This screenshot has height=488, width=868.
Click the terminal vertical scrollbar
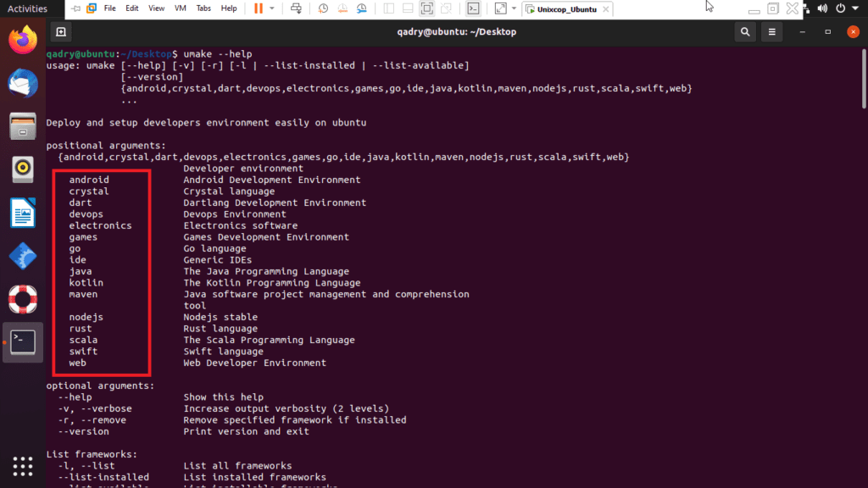click(x=864, y=79)
